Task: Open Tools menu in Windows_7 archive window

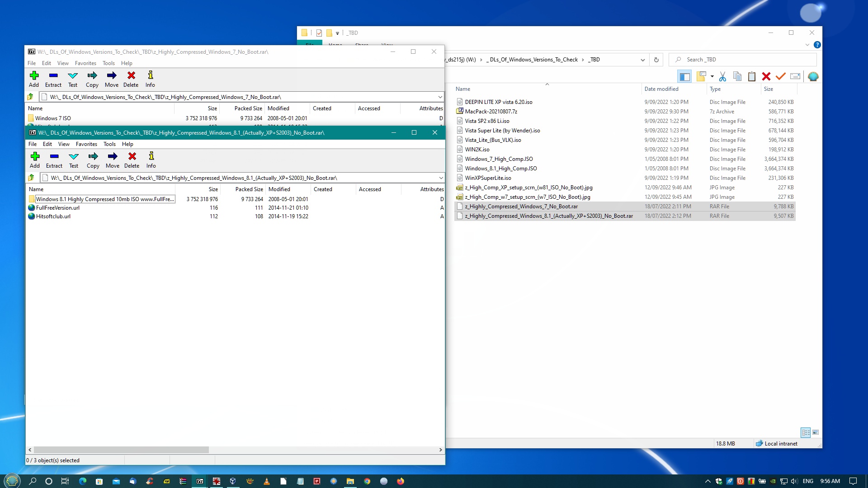Action: tap(108, 63)
